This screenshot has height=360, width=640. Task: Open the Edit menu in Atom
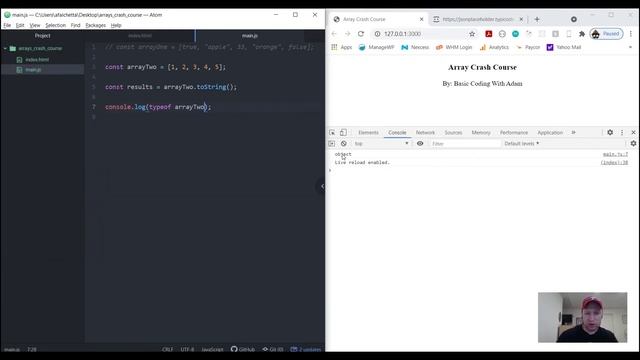point(20,25)
